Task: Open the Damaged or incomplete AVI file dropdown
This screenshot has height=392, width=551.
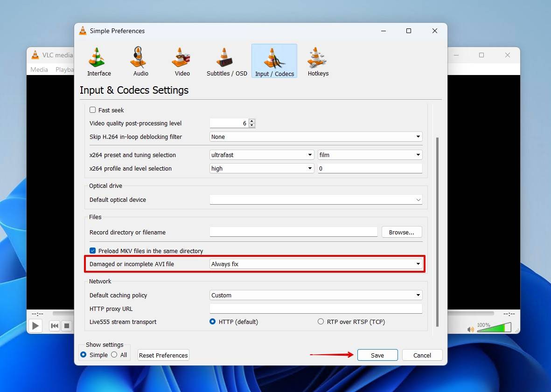Action: click(x=316, y=264)
